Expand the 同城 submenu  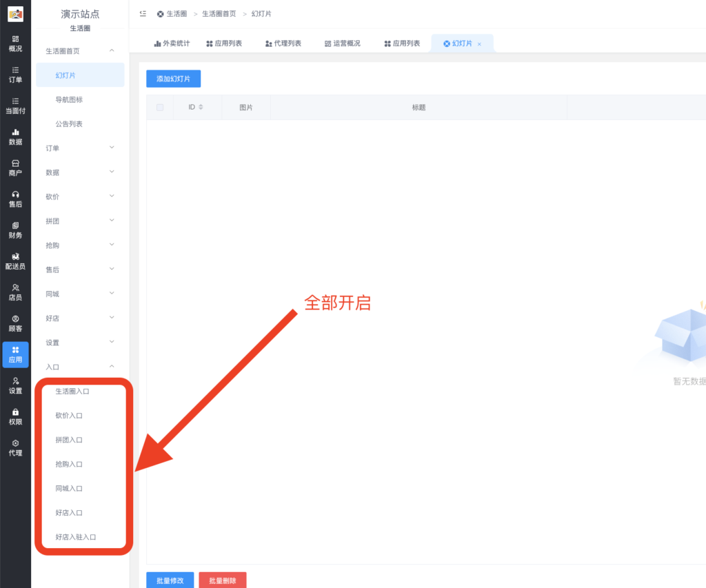tap(79, 293)
